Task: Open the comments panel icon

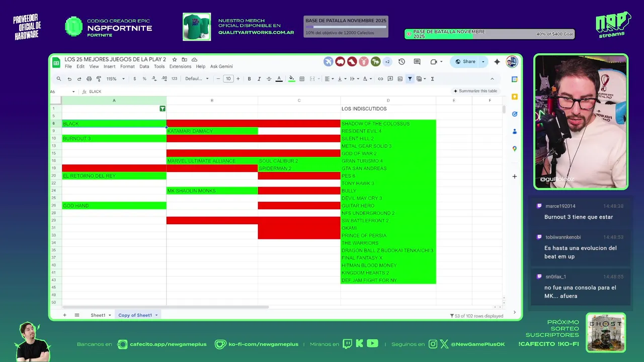Action: 417,62
